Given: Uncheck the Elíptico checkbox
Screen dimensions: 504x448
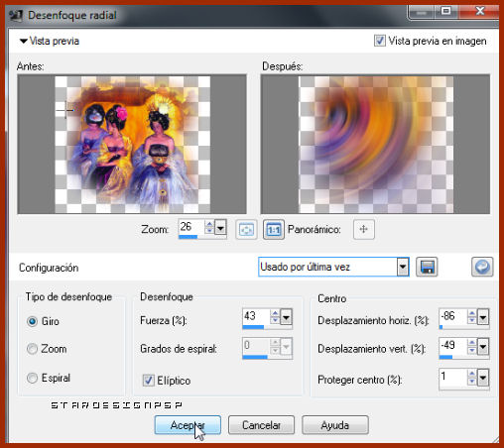Looking at the screenshot, I should point(148,380).
